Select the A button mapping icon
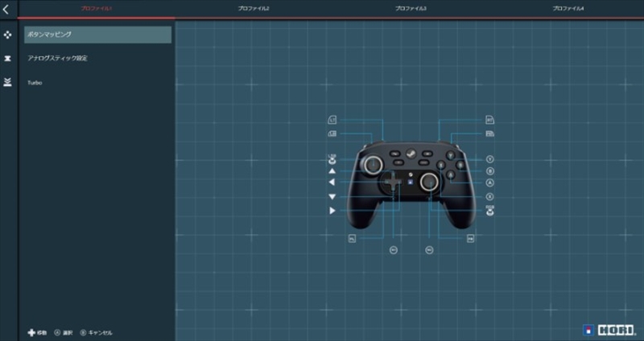The width and height of the screenshot is (644, 341). pyautogui.click(x=489, y=183)
